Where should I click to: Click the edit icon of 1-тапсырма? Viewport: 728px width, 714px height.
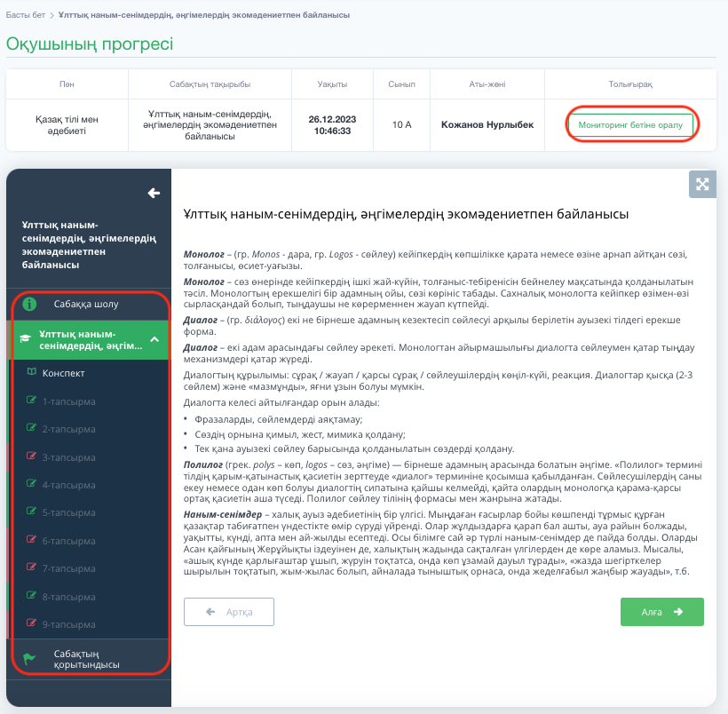[31, 400]
